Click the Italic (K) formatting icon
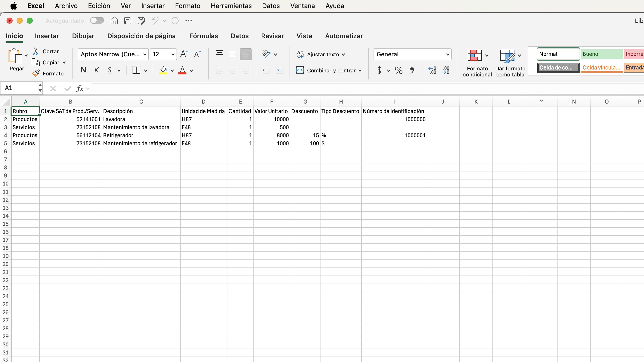This screenshot has width=644, height=362. [97, 70]
